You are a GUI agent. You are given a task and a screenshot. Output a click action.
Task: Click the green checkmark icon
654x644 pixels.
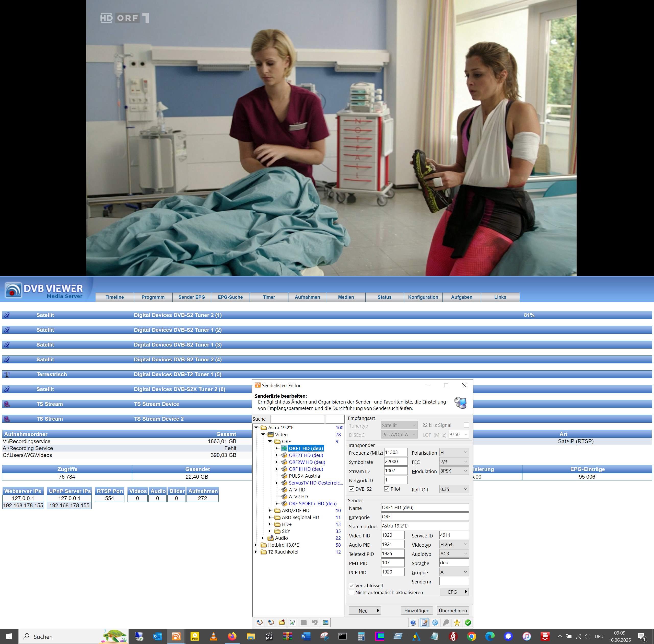(468, 622)
